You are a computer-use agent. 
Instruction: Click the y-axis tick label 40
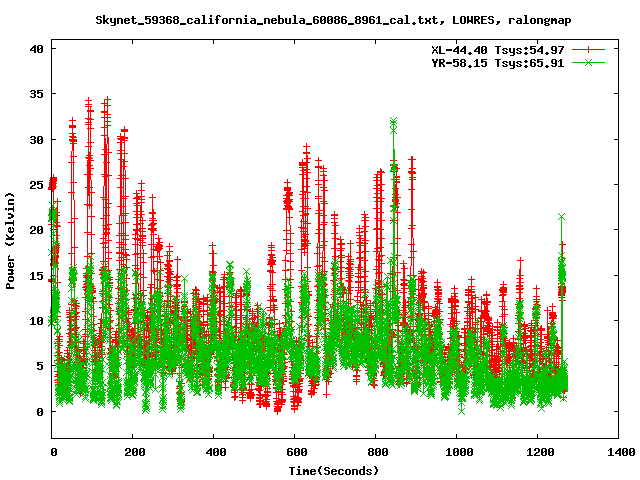pos(36,49)
